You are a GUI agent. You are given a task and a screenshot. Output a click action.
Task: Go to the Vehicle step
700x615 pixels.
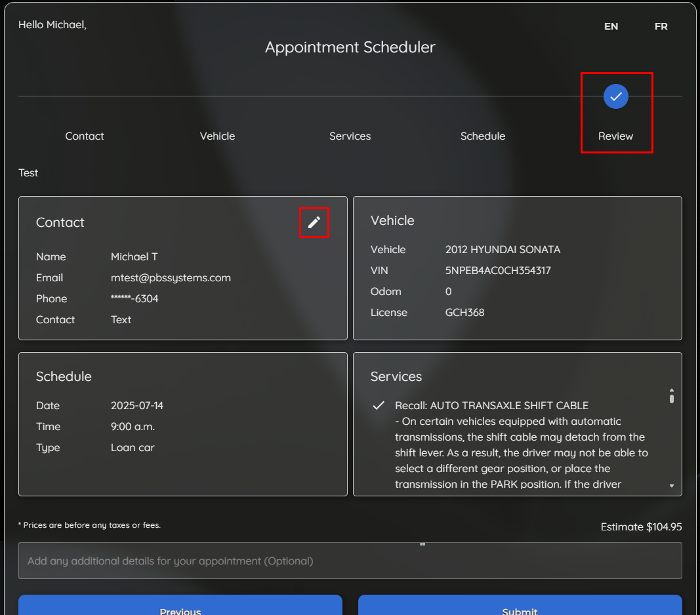(217, 136)
